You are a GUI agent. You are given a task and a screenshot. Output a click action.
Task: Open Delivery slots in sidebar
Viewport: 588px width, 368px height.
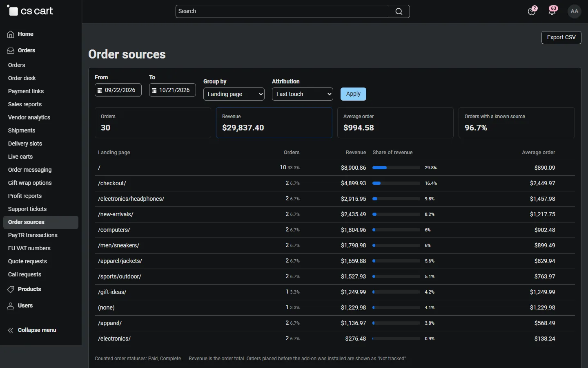coord(25,144)
